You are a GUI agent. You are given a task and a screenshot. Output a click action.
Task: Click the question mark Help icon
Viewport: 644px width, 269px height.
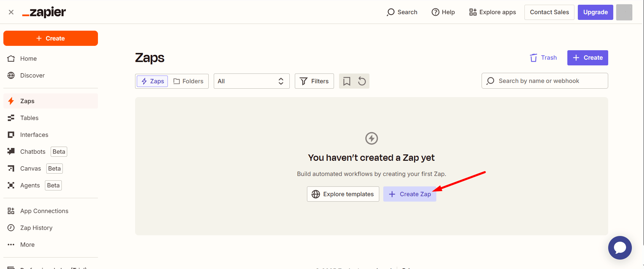coord(436,12)
